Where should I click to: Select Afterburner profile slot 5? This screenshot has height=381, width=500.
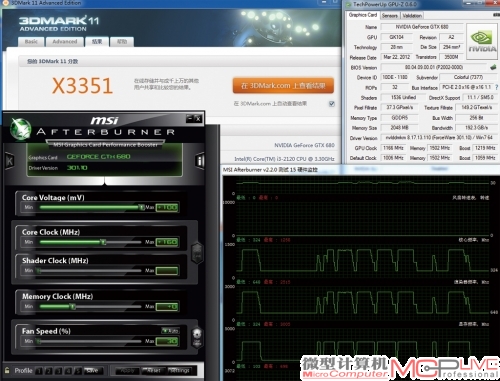pos(78,371)
